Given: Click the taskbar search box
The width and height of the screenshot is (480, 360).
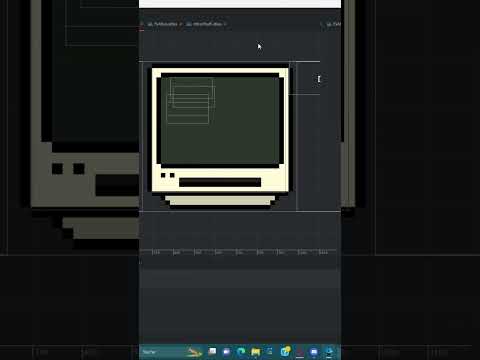Looking at the screenshot, I should point(171,352).
